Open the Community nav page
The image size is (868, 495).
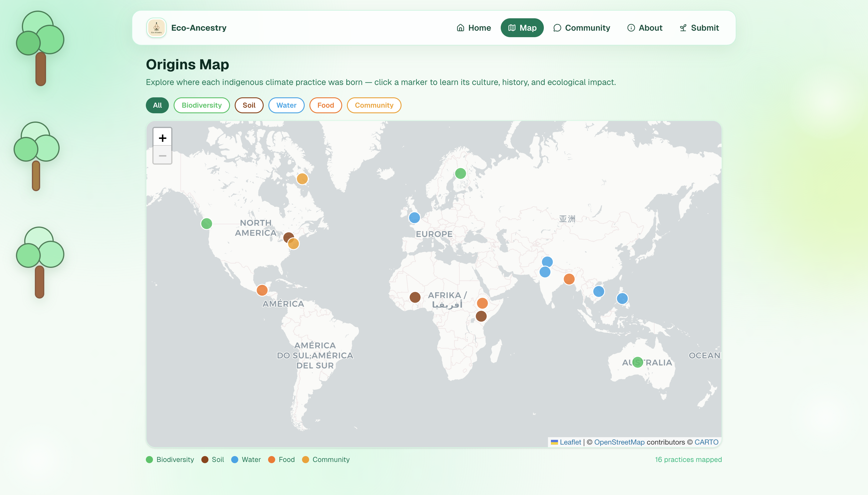pos(582,28)
